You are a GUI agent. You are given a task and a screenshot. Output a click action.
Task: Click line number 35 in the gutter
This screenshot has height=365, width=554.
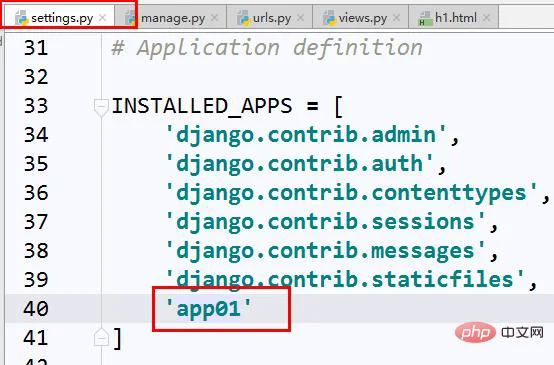36,164
